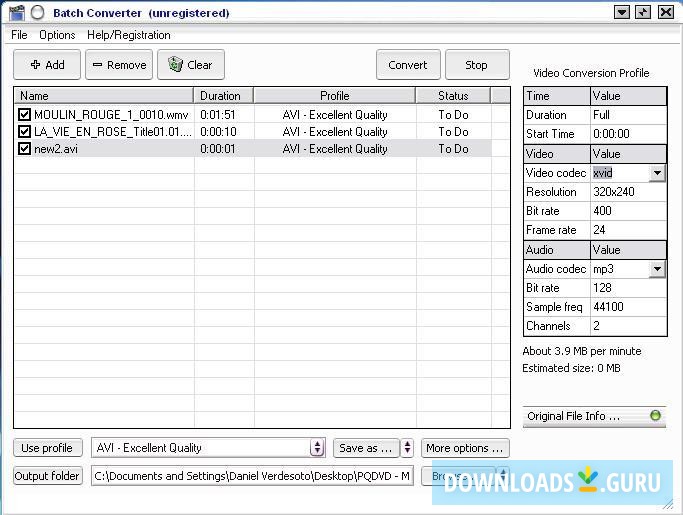Click the stepper arrows beside Save as
The height and width of the screenshot is (515, 683).
(407, 447)
